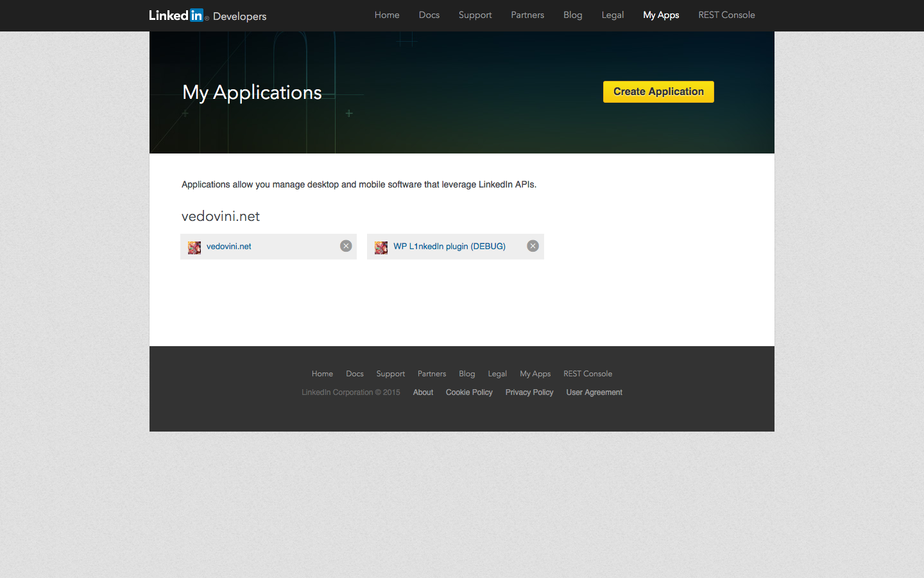924x578 pixels.
Task: Open the About link in the footer
Action: click(423, 392)
